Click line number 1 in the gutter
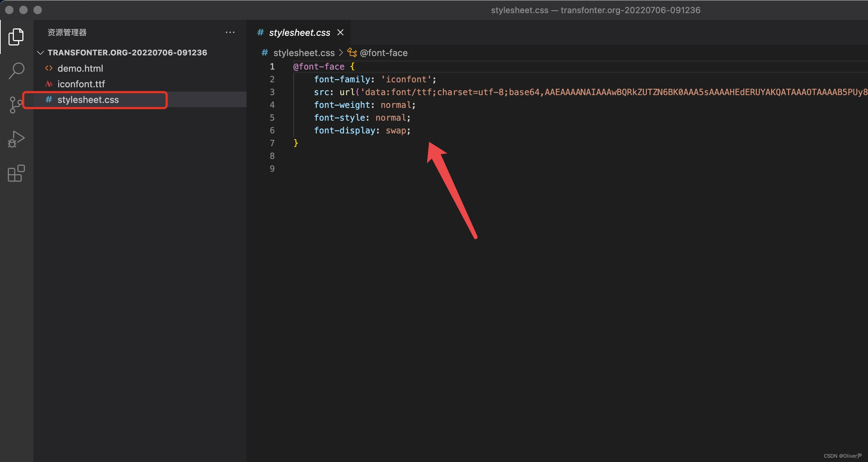Screen dimensions: 868x462 pos(272,66)
